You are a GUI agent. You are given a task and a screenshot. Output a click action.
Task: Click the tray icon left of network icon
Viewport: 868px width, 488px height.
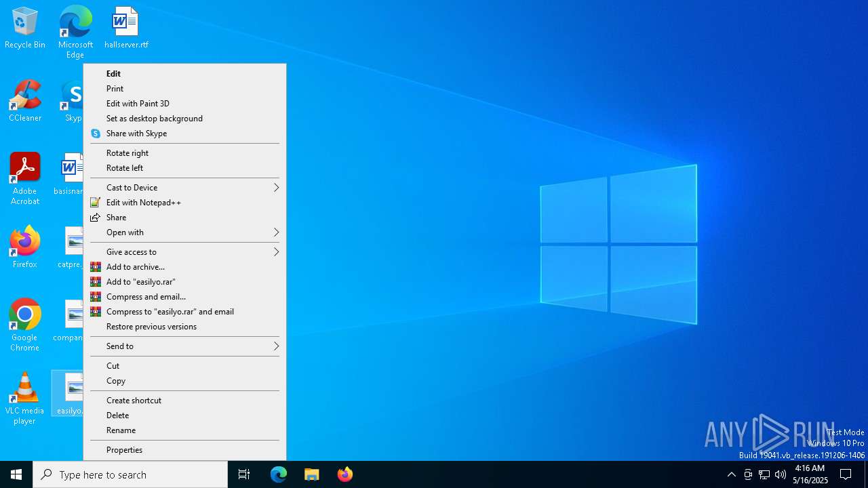748,474
